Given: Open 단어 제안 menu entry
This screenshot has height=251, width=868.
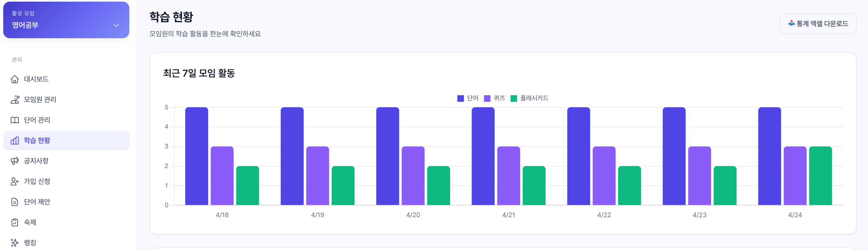Looking at the screenshot, I should (x=66, y=202).
